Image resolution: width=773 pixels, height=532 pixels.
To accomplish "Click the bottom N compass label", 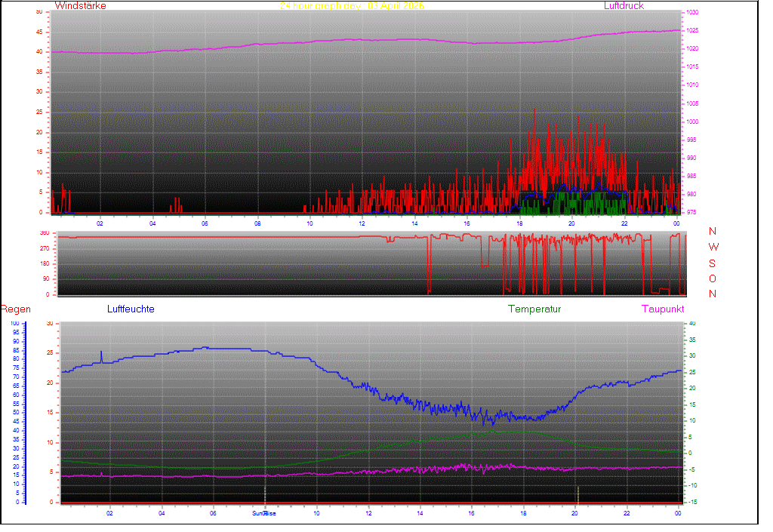I will point(713,294).
